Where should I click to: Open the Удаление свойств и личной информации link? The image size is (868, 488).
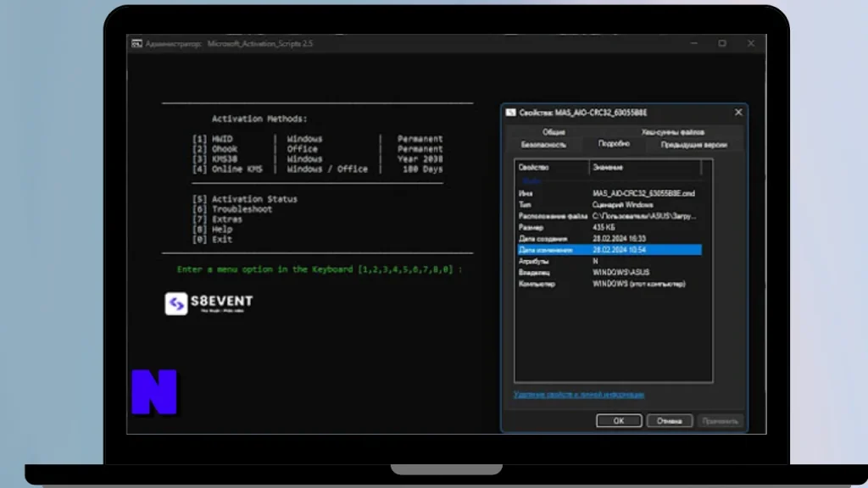tap(579, 395)
